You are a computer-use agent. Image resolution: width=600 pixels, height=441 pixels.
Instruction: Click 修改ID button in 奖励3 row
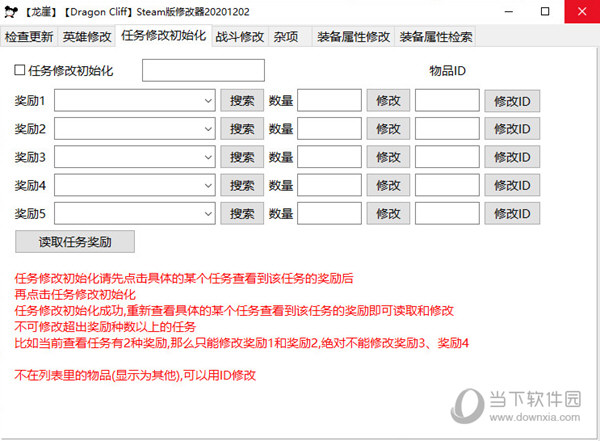coord(512,157)
